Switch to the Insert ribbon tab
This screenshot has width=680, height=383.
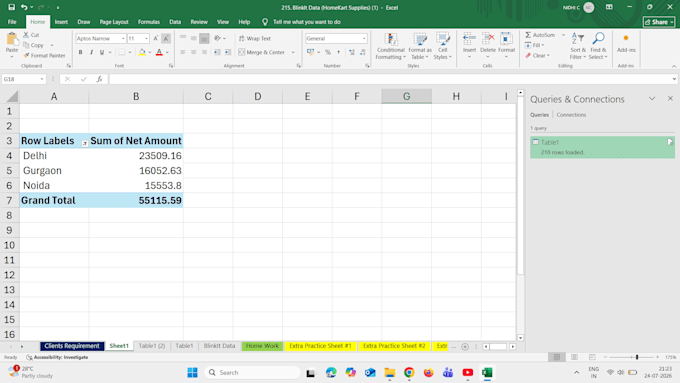[x=61, y=22]
